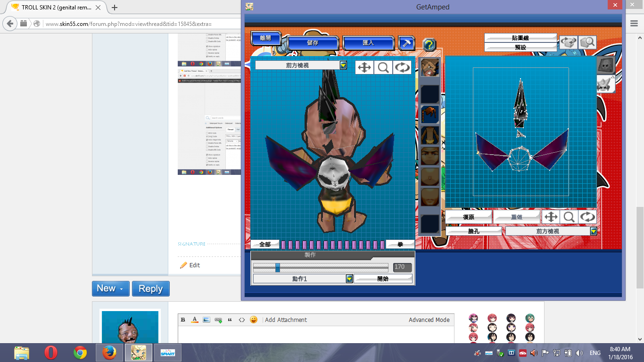
Task: Adjust the animation speed slider handle
Action: coord(278,267)
